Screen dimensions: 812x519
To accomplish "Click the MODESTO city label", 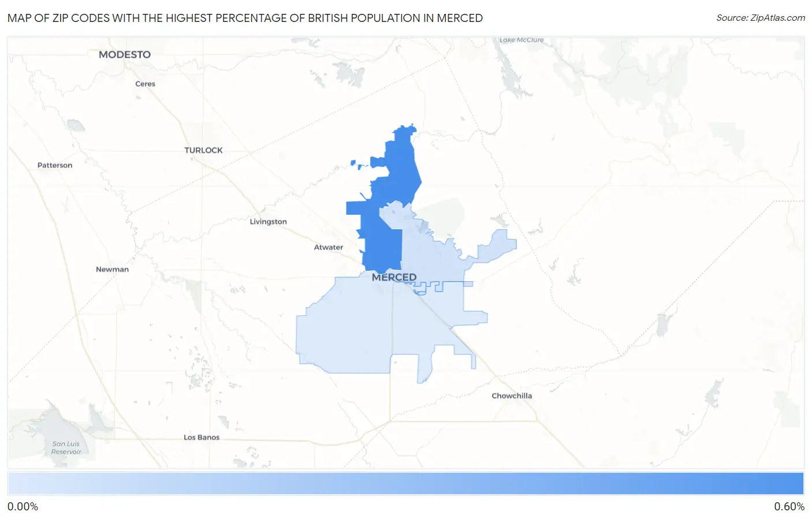I will (125, 54).
